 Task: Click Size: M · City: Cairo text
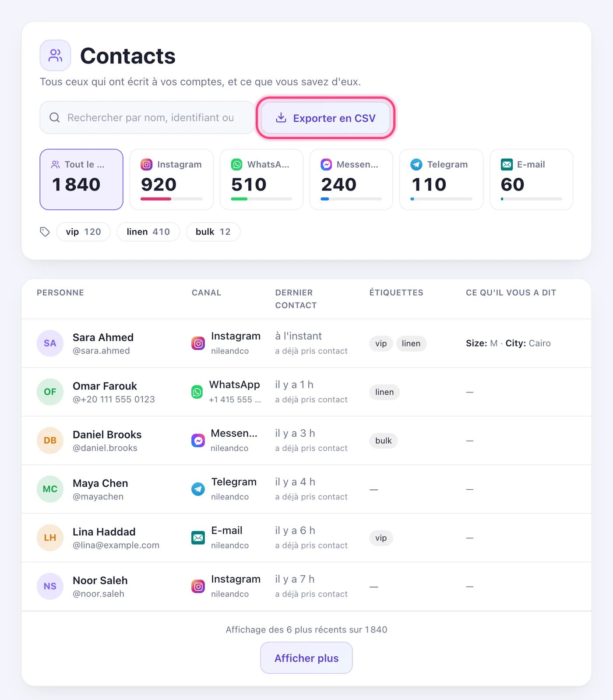click(x=508, y=343)
